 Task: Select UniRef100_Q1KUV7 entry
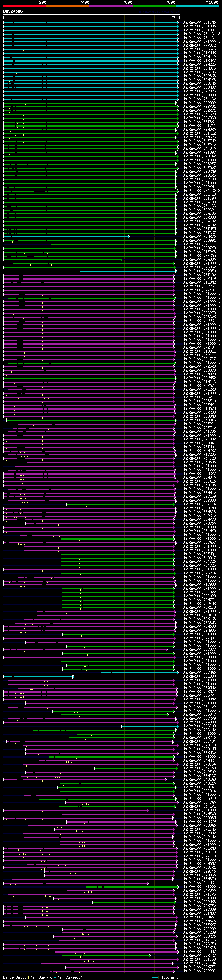pyautogui.click(x=199, y=60)
